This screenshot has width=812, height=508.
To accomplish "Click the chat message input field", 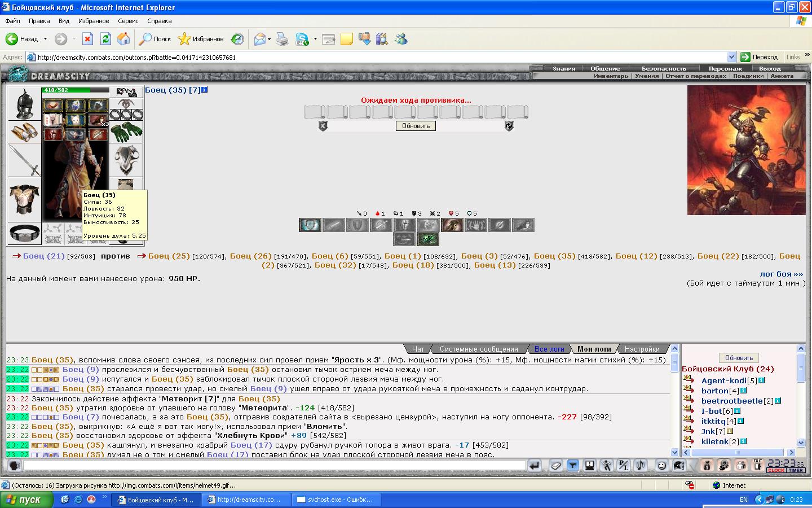I will point(275,466).
